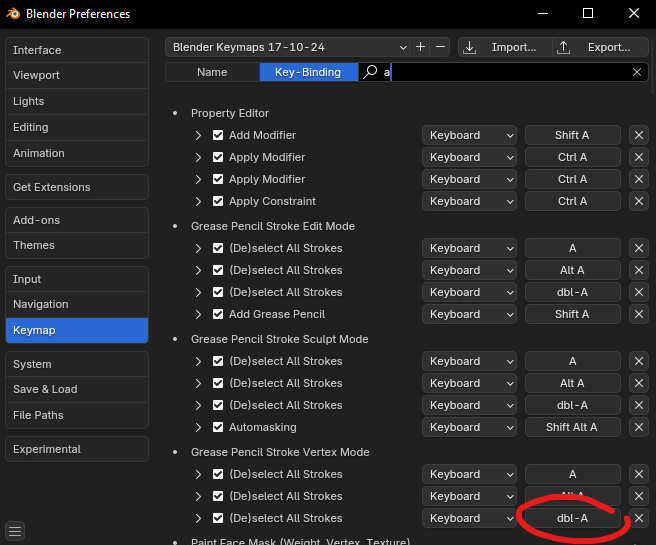
Task: Toggle the Add Grease Pencil checkbox
Action: 218,314
